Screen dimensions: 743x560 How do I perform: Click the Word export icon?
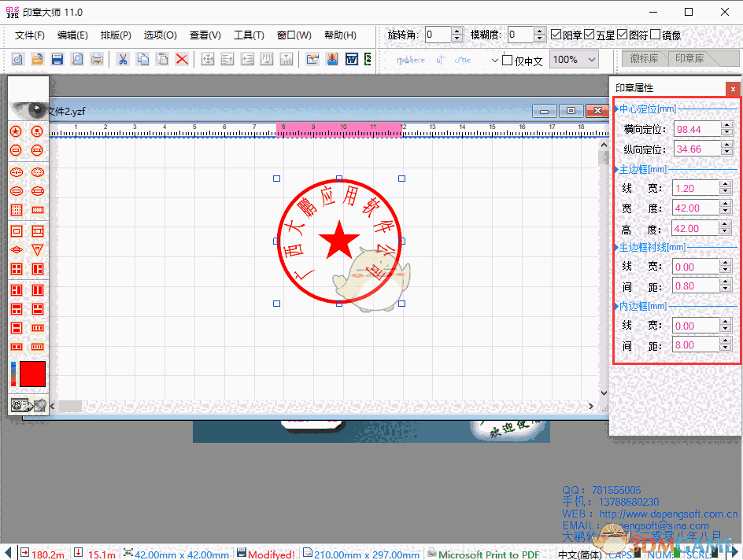[351, 59]
